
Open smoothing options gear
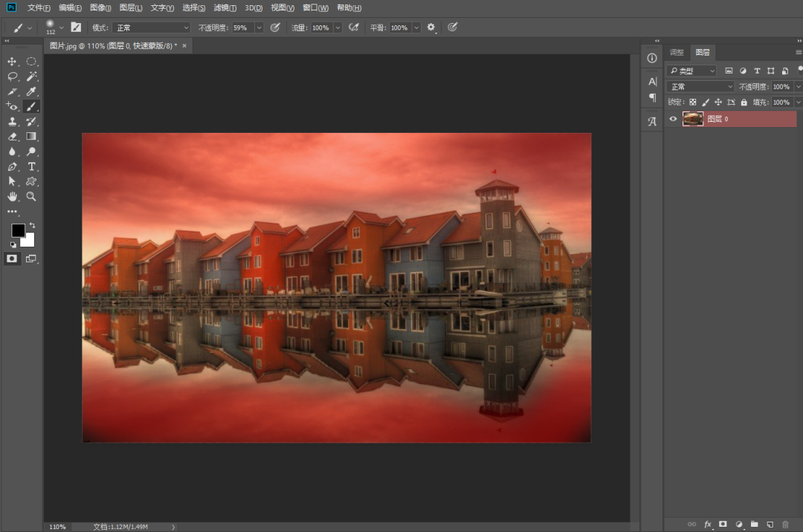click(431, 27)
